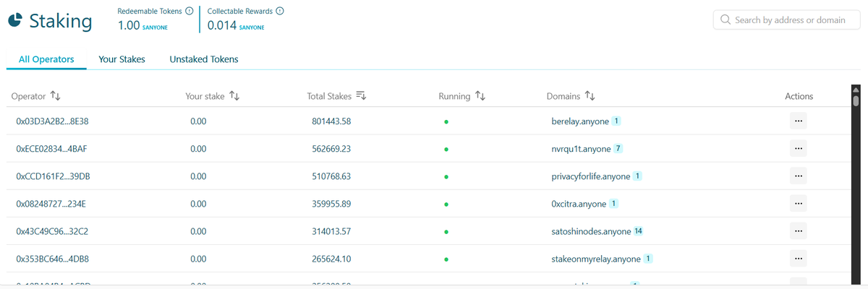The height and width of the screenshot is (289, 868).
Task: Sort table by Your stake arrows
Action: (x=234, y=96)
